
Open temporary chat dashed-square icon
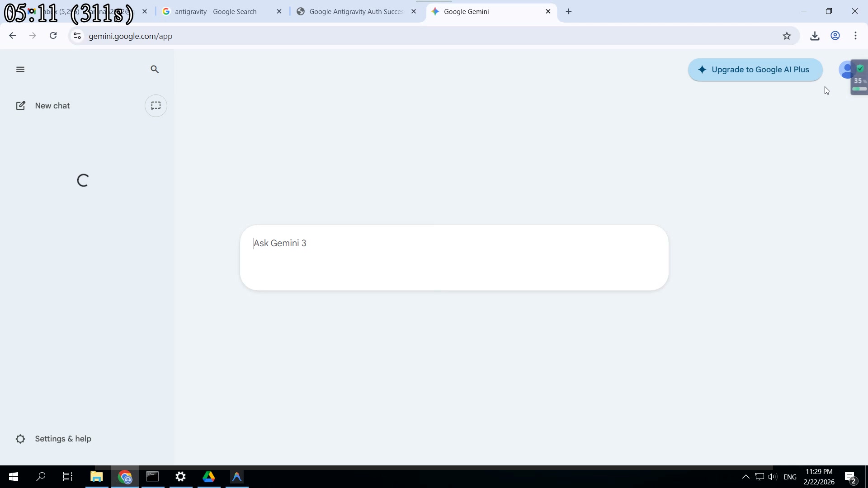tap(156, 106)
